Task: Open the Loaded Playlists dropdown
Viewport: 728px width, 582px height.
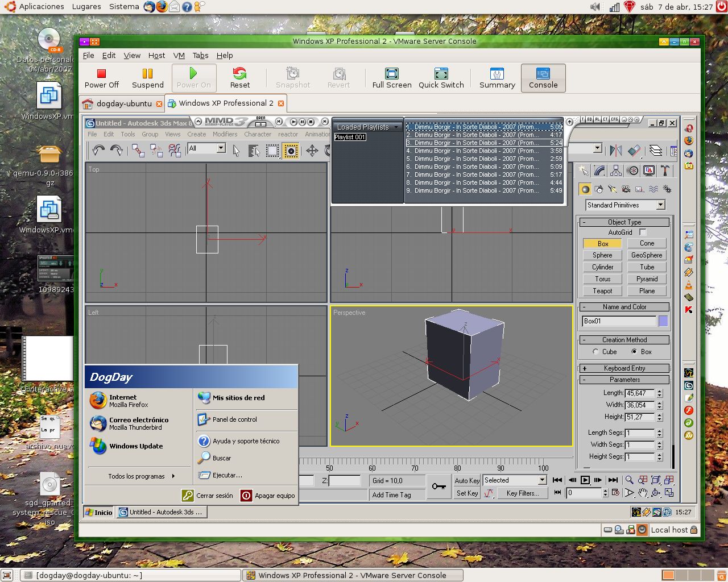Action: point(368,127)
